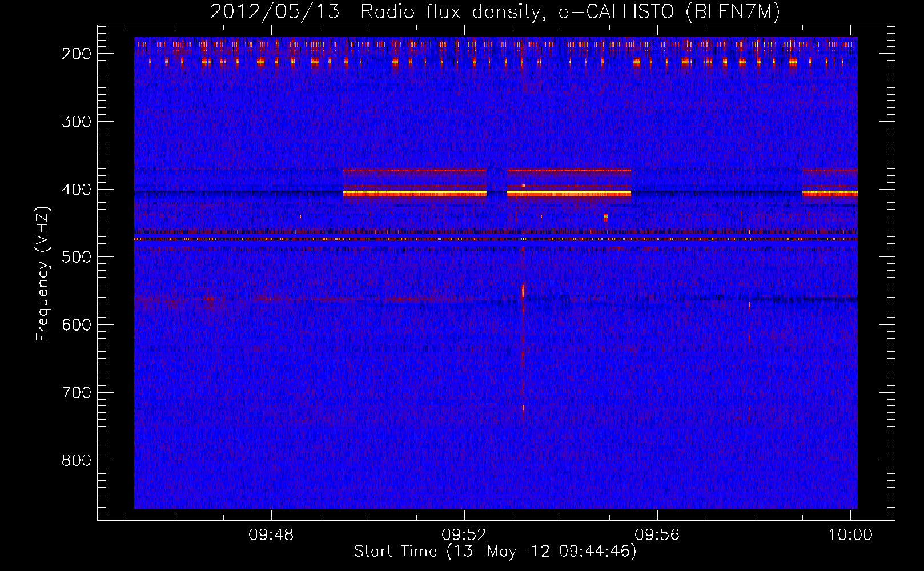The width and height of the screenshot is (924, 571).
Task: Click the 800 frequency tick label
Action: click(x=77, y=460)
